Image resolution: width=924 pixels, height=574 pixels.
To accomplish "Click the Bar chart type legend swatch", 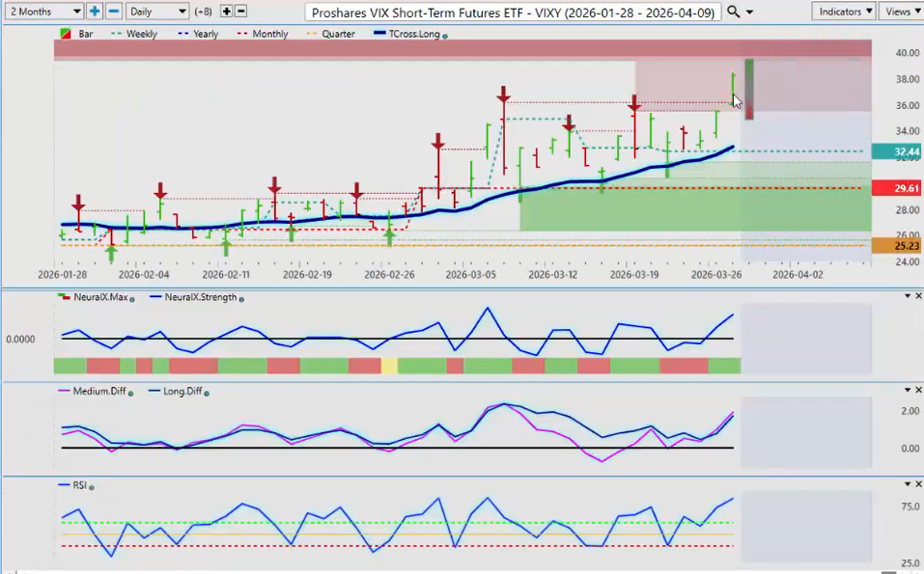I will [x=66, y=34].
